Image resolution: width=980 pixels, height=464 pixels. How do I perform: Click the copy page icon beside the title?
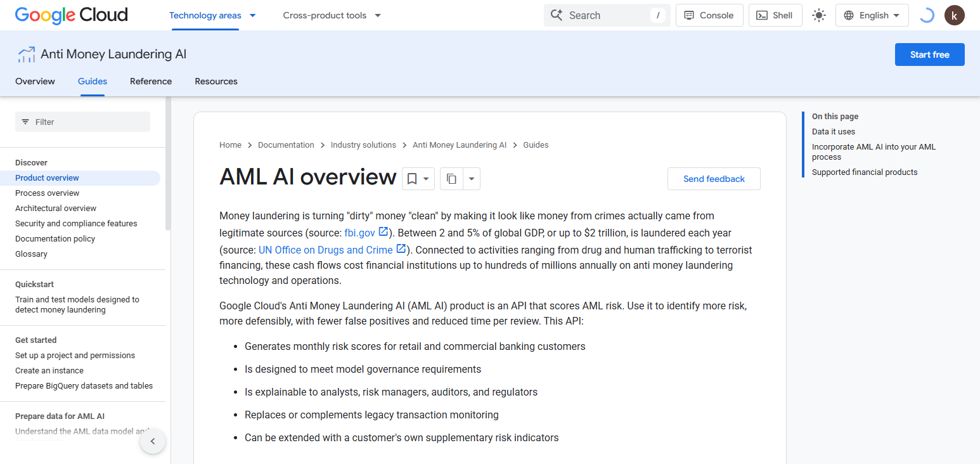pos(451,179)
